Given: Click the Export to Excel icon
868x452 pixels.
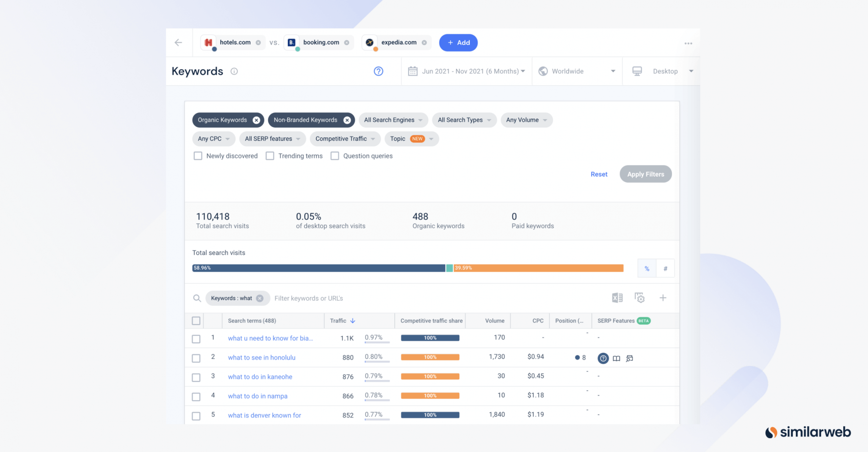Looking at the screenshot, I should click(617, 298).
